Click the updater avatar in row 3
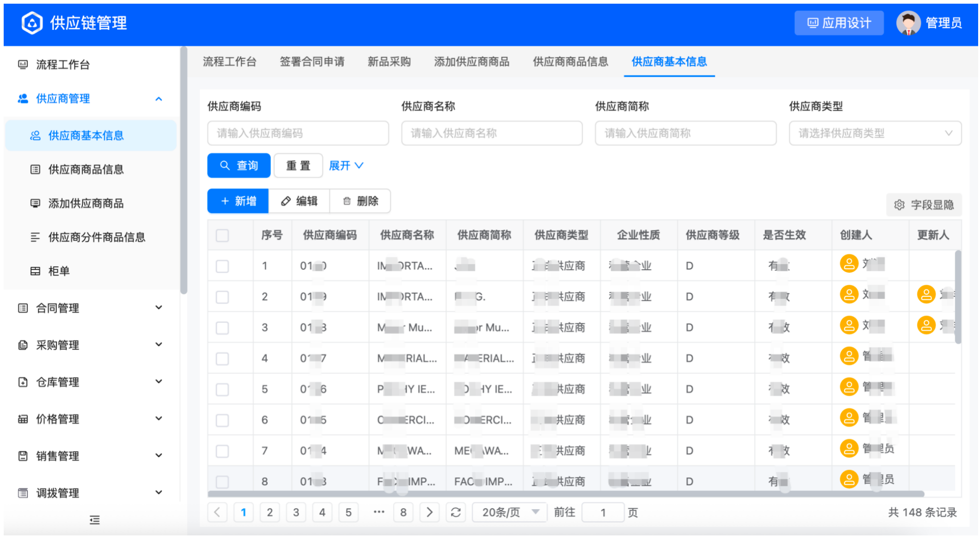980x540 pixels. click(x=926, y=325)
